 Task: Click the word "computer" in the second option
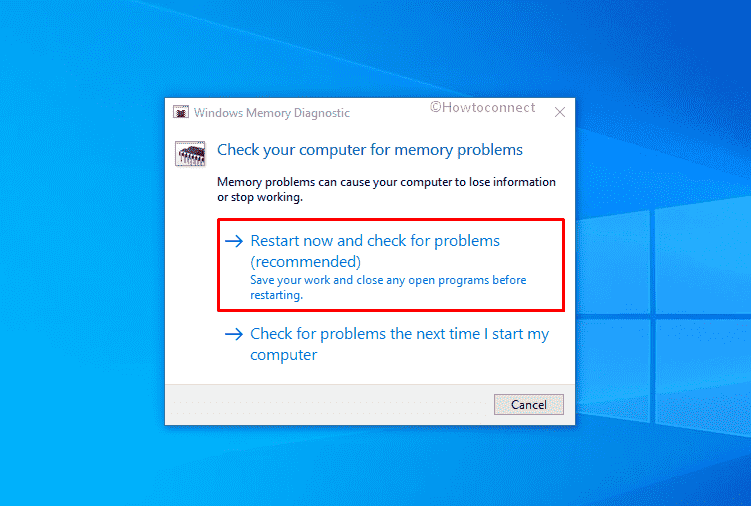pos(284,355)
